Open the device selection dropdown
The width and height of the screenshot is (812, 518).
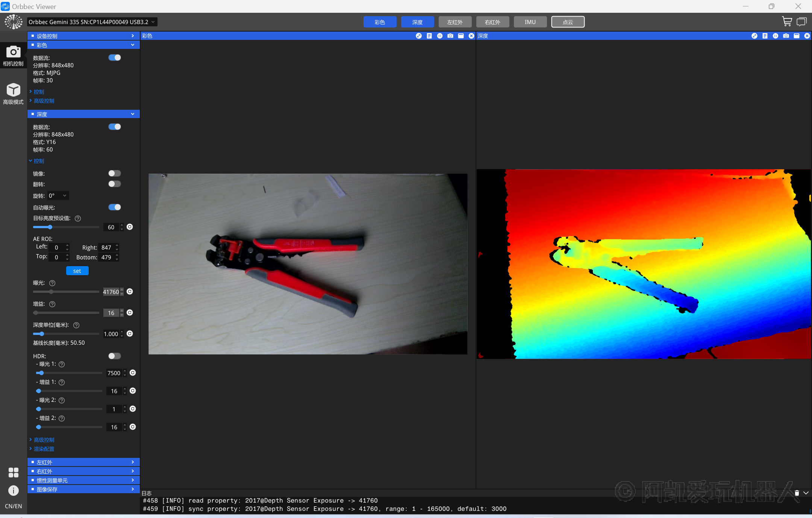tap(92, 22)
